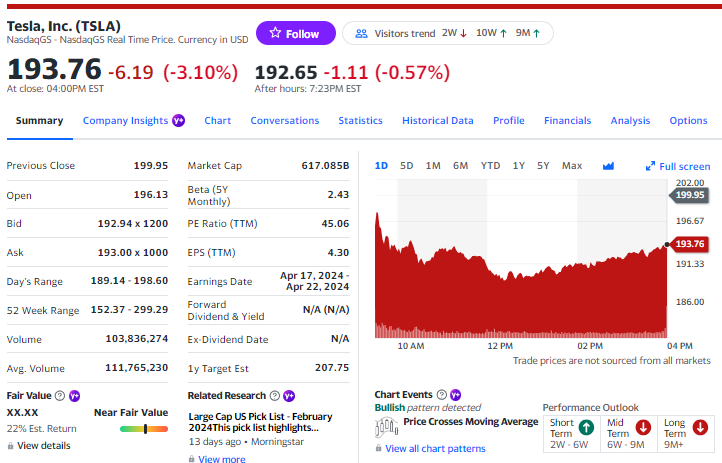Select the 1M chart range
722x463 pixels.
(433, 166)
